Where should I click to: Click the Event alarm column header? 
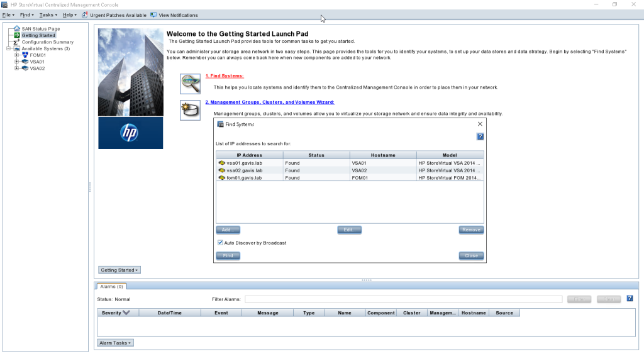pyautogui.click(x=221, y=313)
